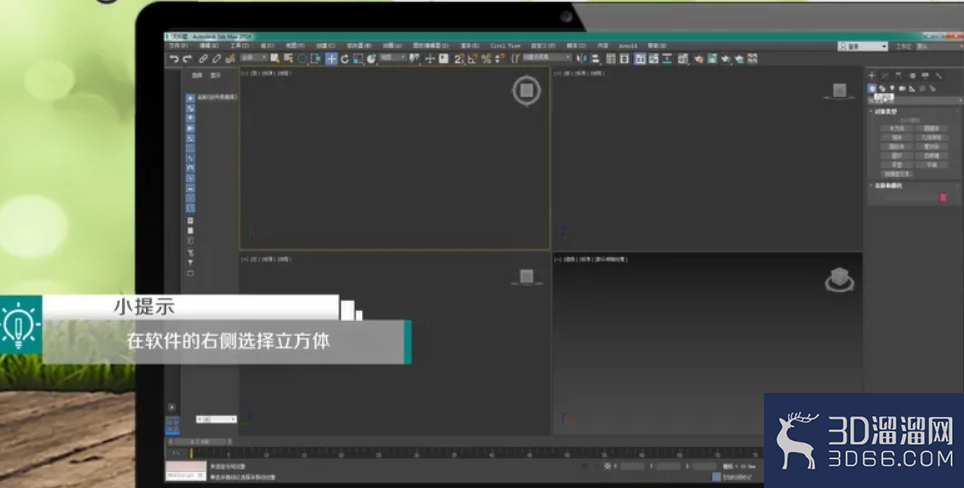The height and width of the screenshot is (488, 964).
Task: Select the Cameras category in Create panel
Action: click(x=902, y=89)
